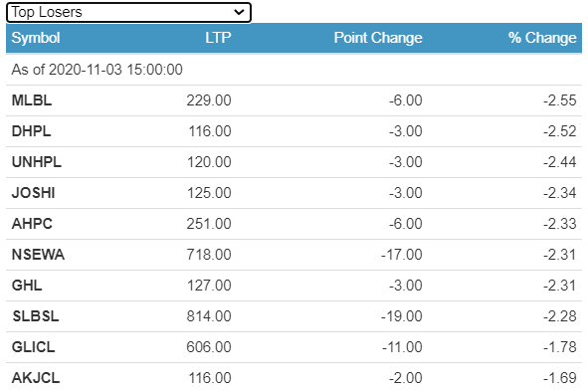588x391 pixels.
Task: Click the dropdown chevron arrow
Action: 239,12
